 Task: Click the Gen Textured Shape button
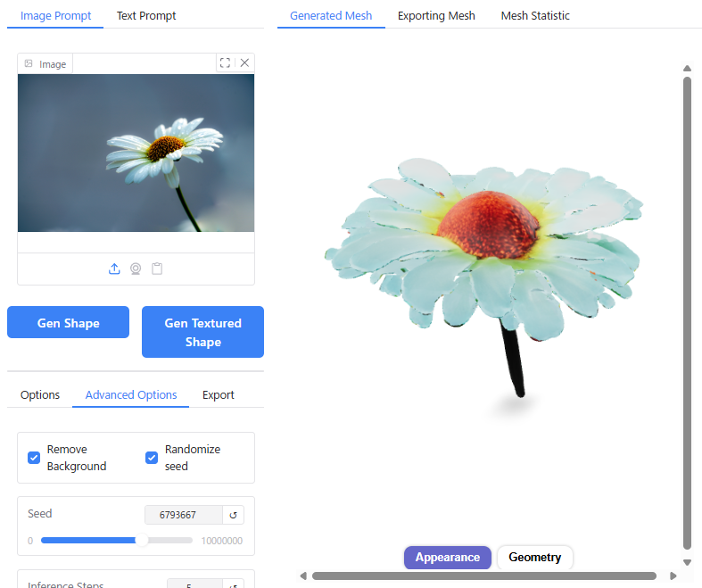202,332
